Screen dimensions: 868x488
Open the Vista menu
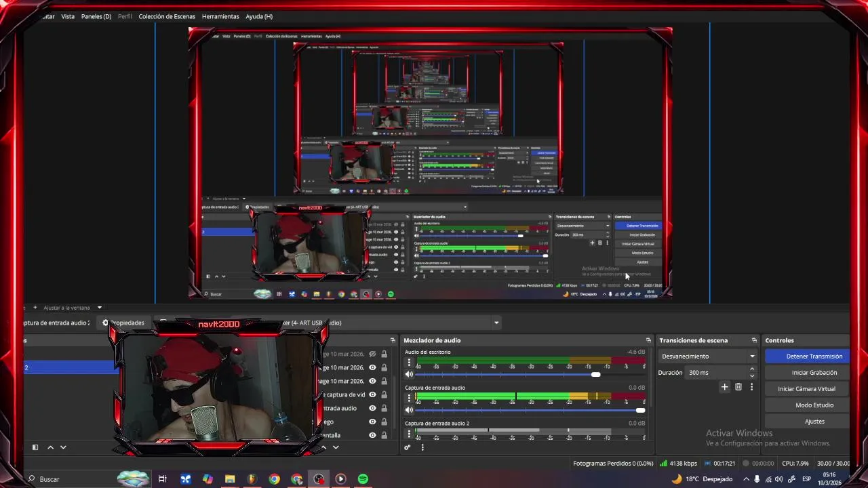click(68, 16)
